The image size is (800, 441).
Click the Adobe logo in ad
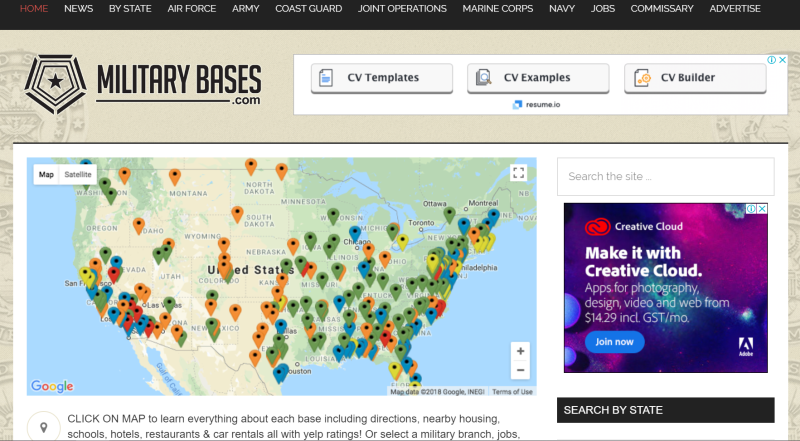pyautogui.click(x=746, y=347)
